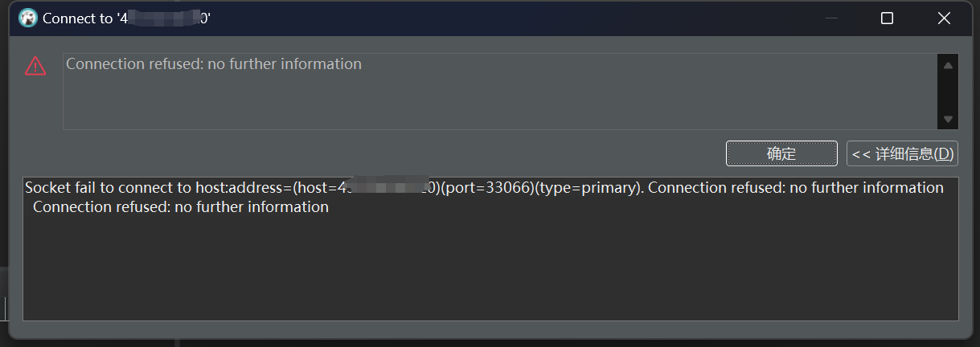Click the message box scroll-down arrow
The width and height of the screenshot is (980, 347).
coord(948,119)
